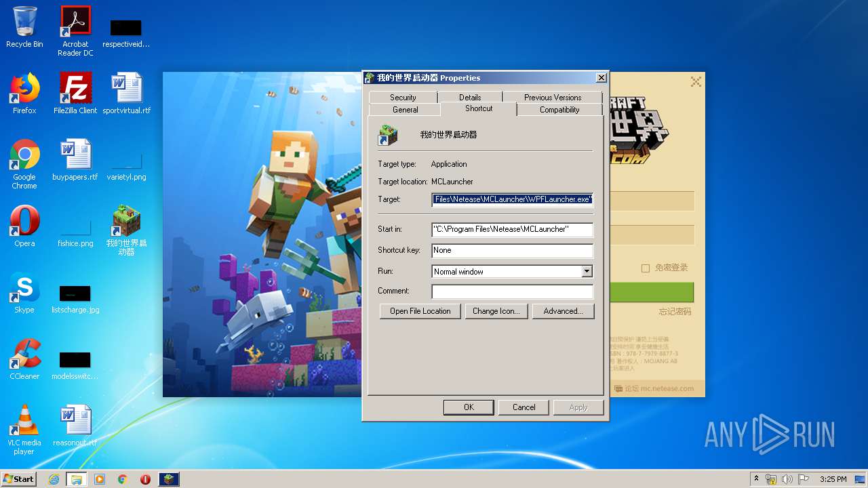Click the clock showing 3:25 PM
868x488 pixels.
833,479
